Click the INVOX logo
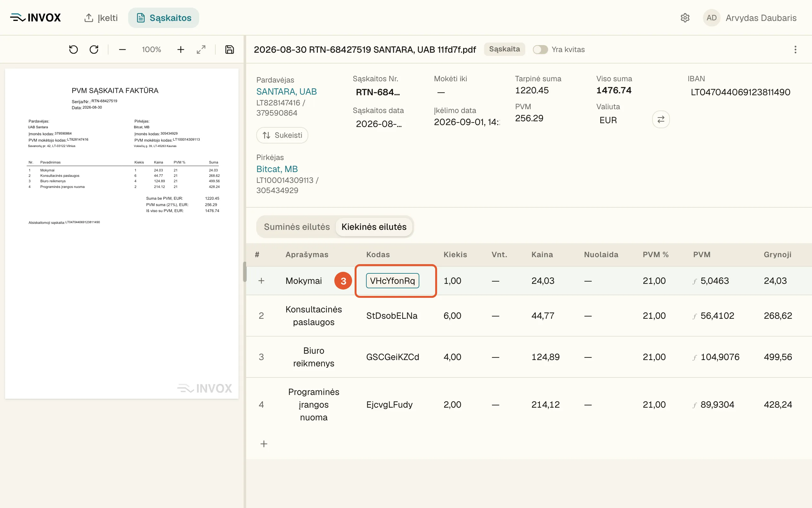The width and height of the screenshot is (812, 508). coord(35,17)
